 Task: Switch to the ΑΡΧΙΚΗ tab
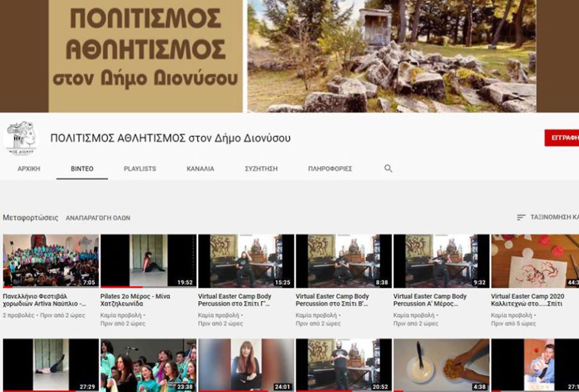click(29, 169)
